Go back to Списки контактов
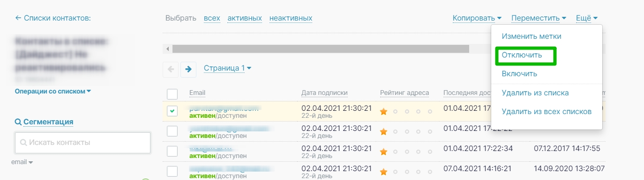The width and height of the screenshot is (644, 180). coord(53,18)
